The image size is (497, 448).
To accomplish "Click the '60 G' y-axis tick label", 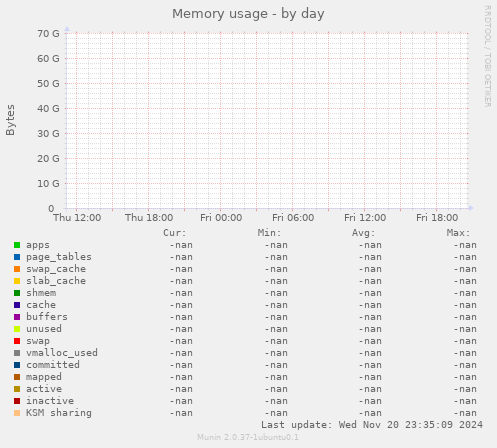I will click(x=48, y=58).
